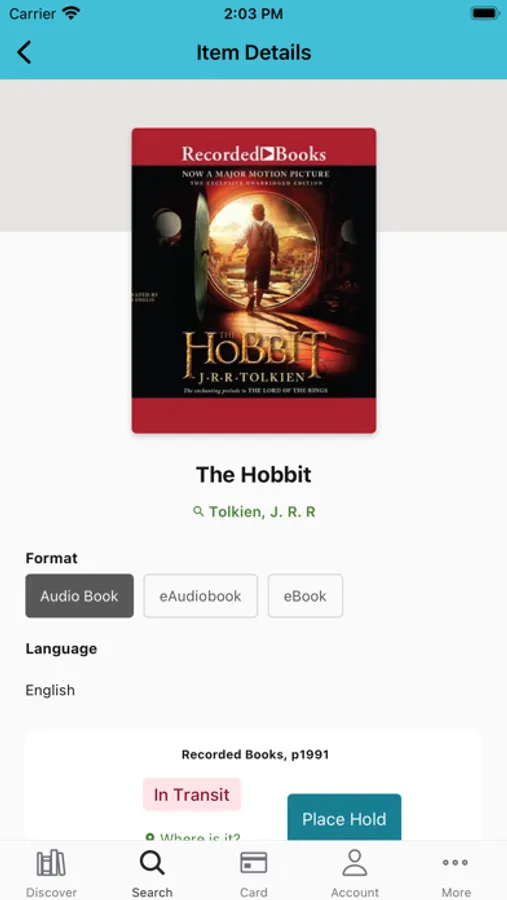Tap the Discover tab label
The width and height of the screenshot is (507, 900).
coord(51,892)
